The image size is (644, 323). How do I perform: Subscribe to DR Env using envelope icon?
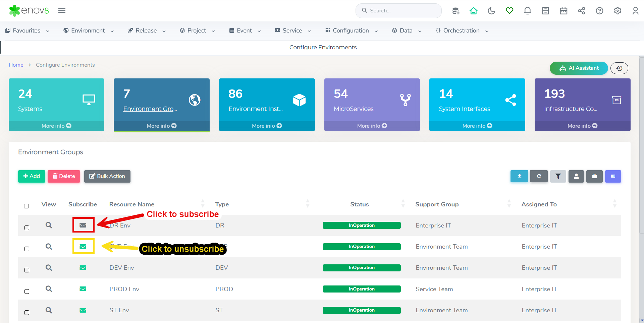tap(83, 225)
